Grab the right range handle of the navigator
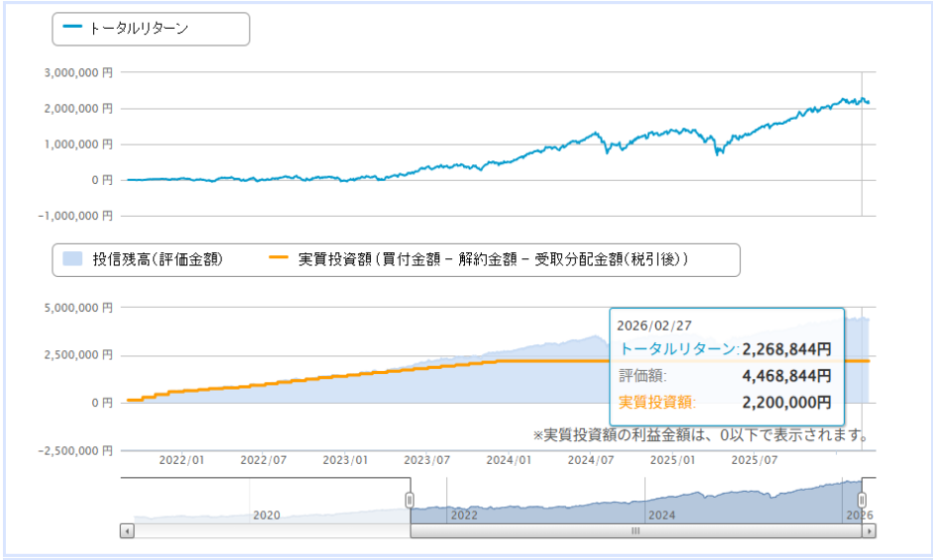The image size is (933, 560). coord(862,500)
